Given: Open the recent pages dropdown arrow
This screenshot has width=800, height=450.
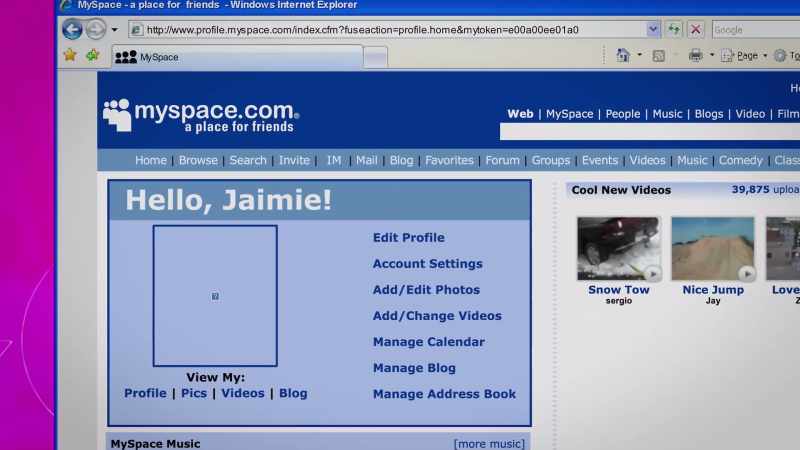Looking at the screenshot, I should pos(114,30).
